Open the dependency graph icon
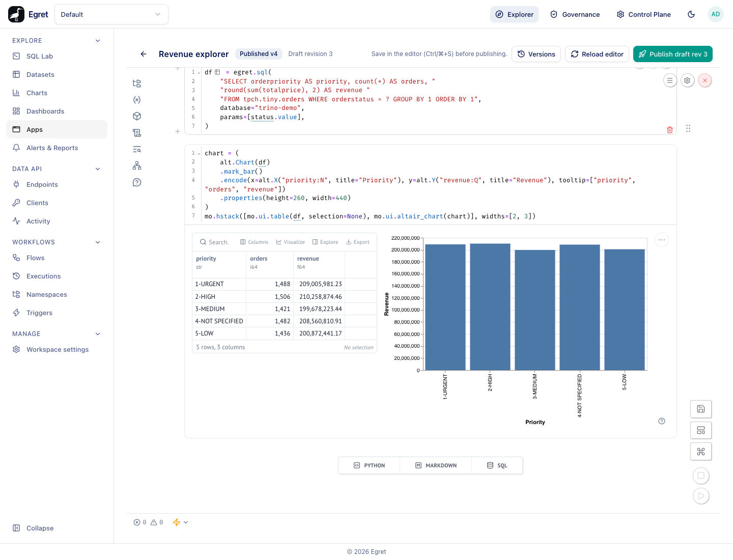The width and height of the screenshot is (733, 560). 137,166
